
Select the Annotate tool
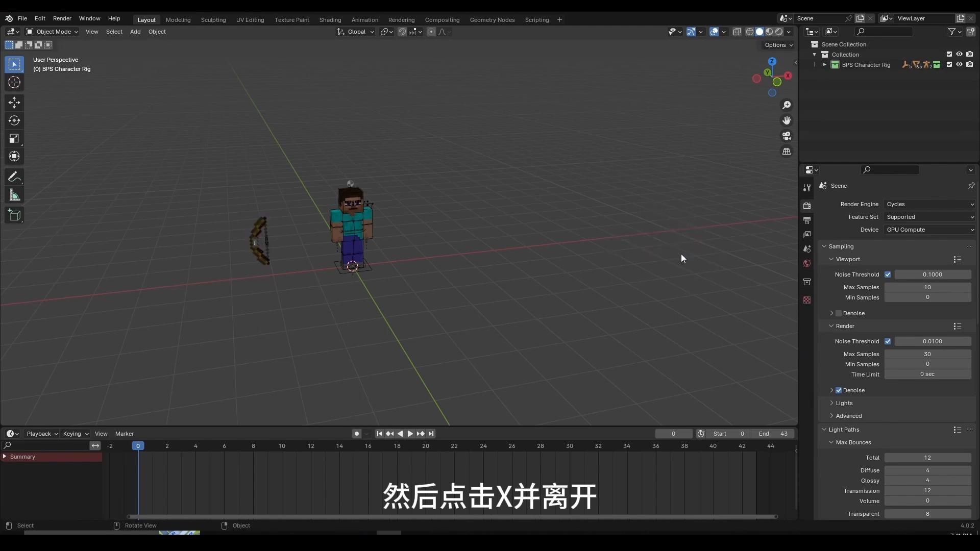click(14, 177)
